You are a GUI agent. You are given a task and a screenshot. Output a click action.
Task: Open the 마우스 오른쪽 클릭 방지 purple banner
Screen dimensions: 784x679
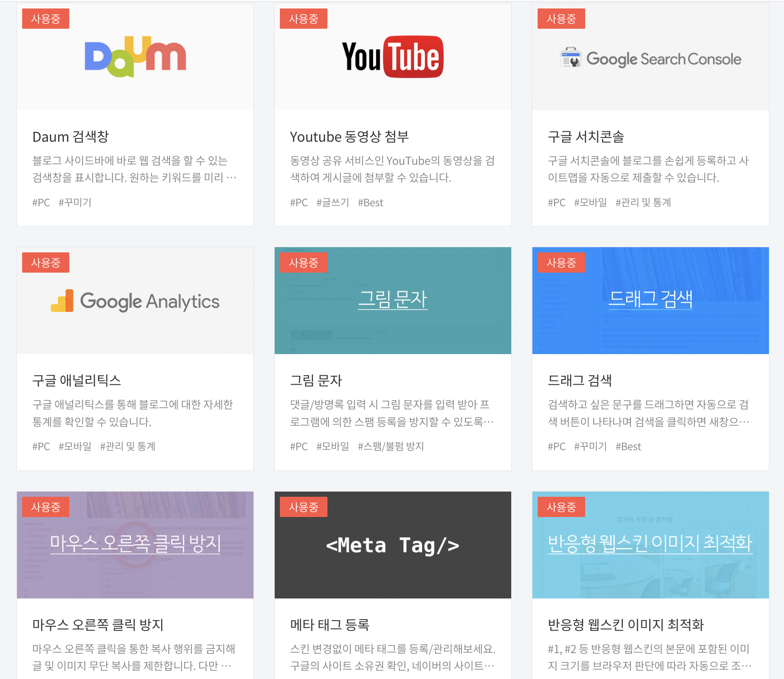[x=135, y=545]
